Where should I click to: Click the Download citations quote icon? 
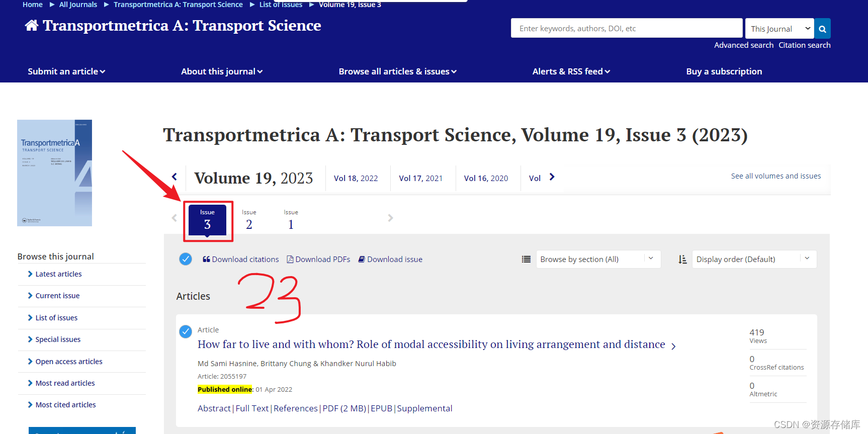206,259
